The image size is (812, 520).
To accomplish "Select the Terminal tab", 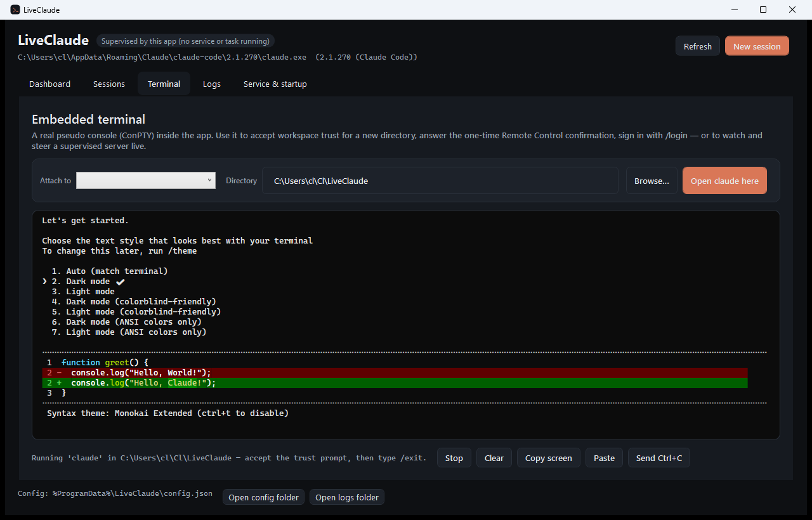I will coord(164,84).
